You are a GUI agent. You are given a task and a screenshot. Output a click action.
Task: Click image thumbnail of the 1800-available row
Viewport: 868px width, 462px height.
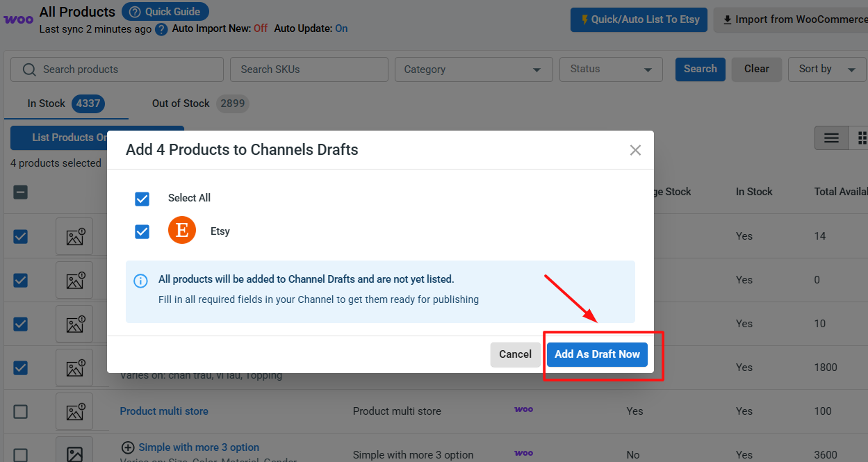click(74, 368)
